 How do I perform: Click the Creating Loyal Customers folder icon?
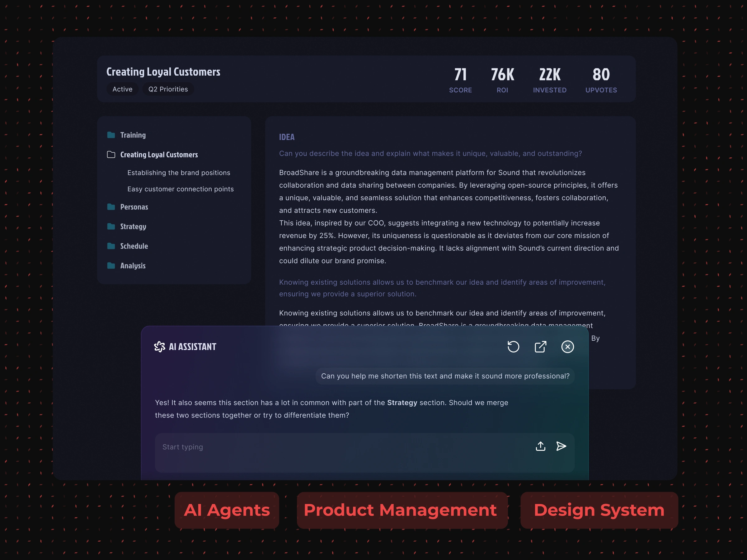click(111, 155)
